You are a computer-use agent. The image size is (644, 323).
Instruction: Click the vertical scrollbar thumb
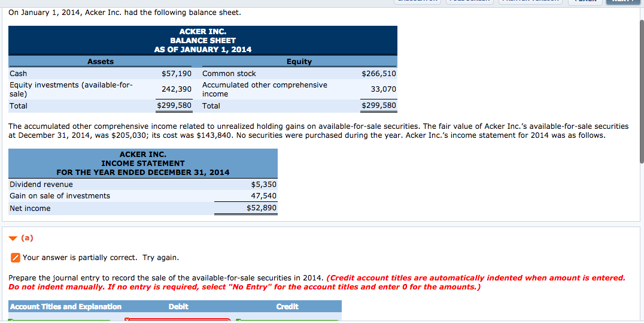(x=642, y=91)
